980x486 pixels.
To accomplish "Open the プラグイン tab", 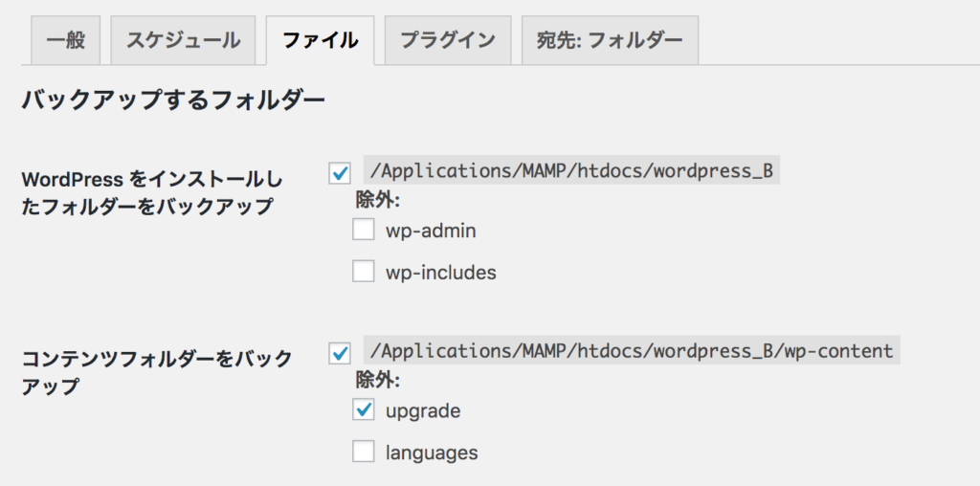I will 448,40.
